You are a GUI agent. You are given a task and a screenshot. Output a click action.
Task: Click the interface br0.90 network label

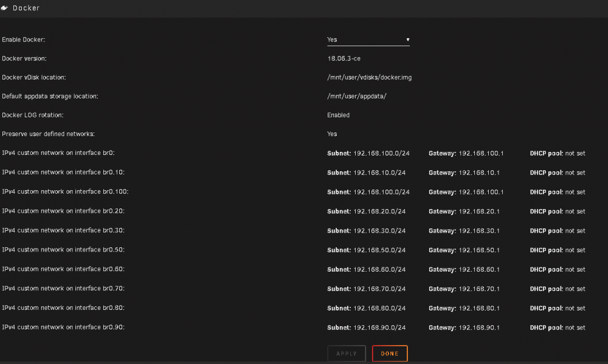pyautogui.click(x=63, y=327)
